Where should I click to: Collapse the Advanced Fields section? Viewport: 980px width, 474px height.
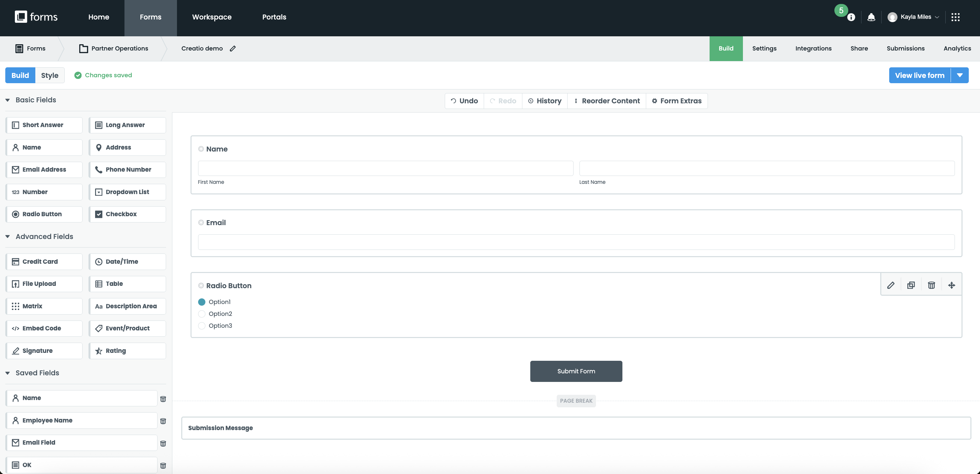click(8, 237)
